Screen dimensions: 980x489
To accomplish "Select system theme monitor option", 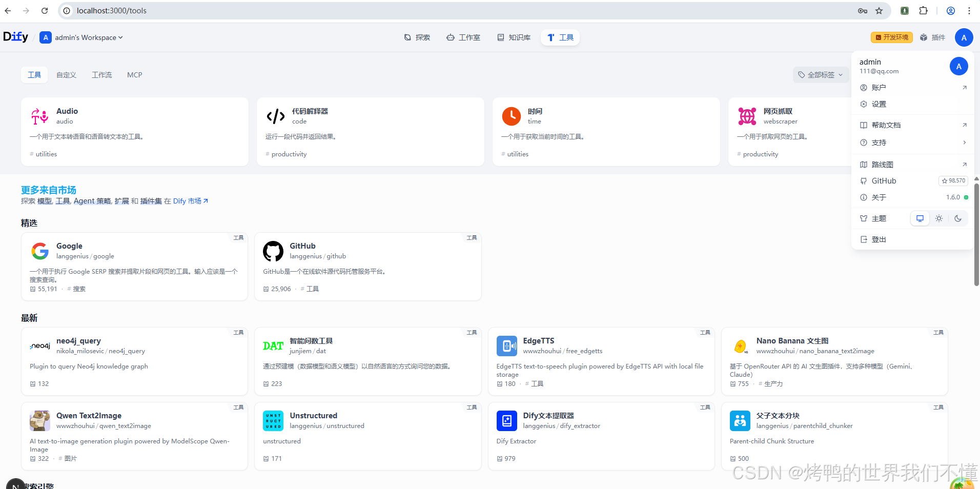I will click(x=920, y=218).
